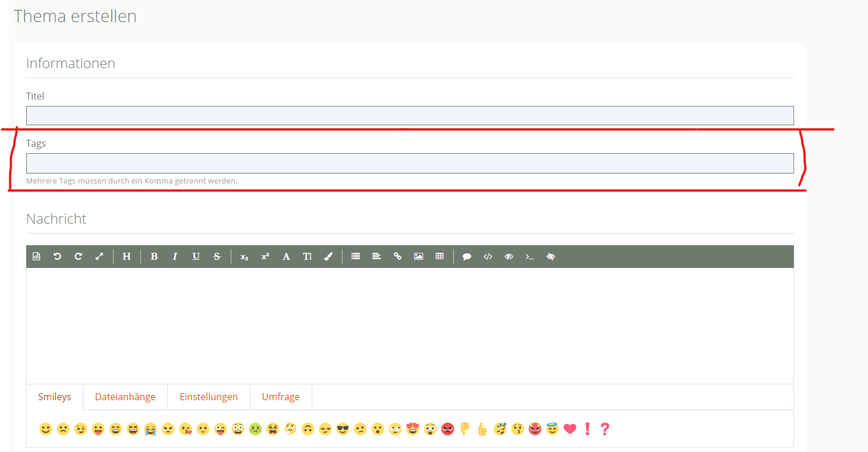
Task: Insert an image using the picture icon
Action: tap(418, 256)
